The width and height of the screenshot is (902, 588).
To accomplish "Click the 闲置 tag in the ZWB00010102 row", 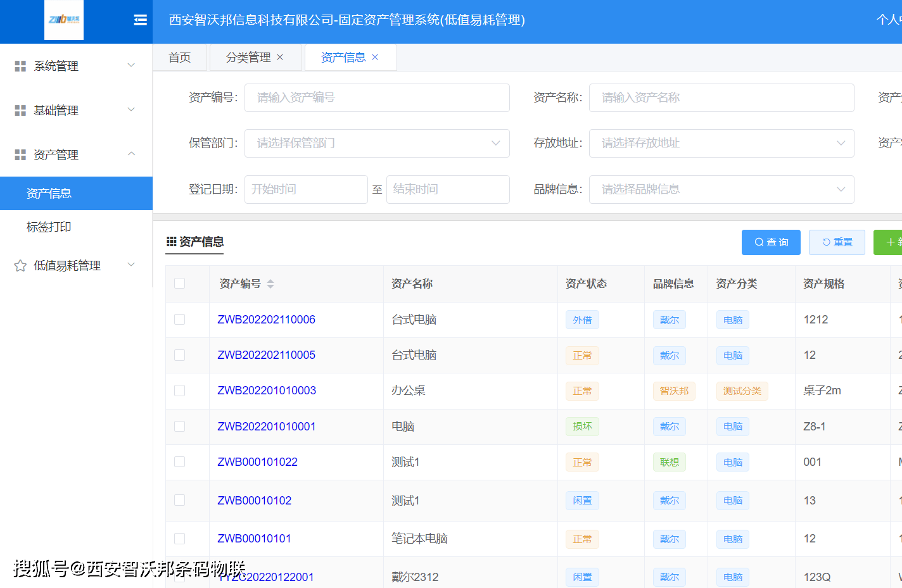I will (x=582, y=501).
